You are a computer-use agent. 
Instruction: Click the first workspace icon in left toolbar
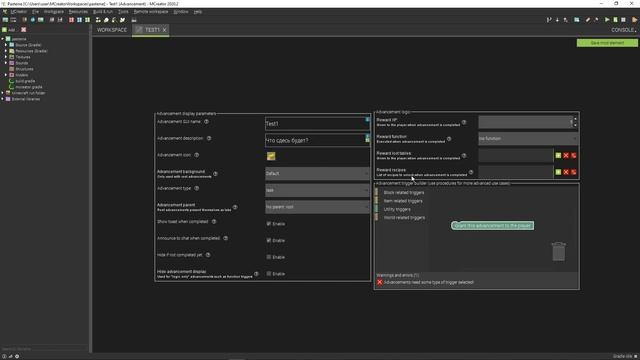pos(5,20)
